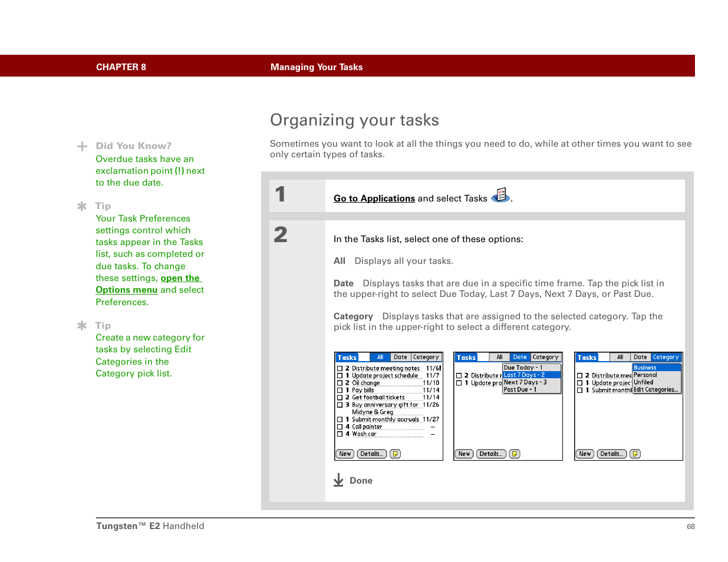728x562 pixels.
Task: Follow the Go to Applications link
Action: point(374,199)
